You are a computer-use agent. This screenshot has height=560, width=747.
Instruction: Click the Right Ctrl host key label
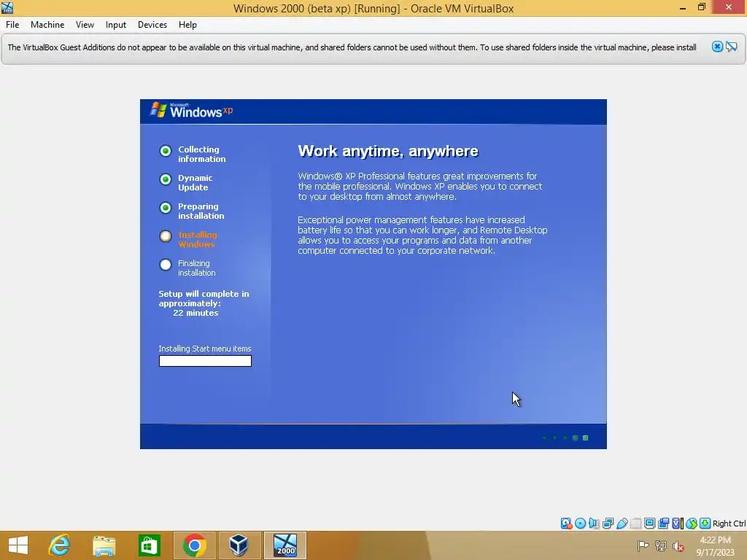click(x=729, y=524)
